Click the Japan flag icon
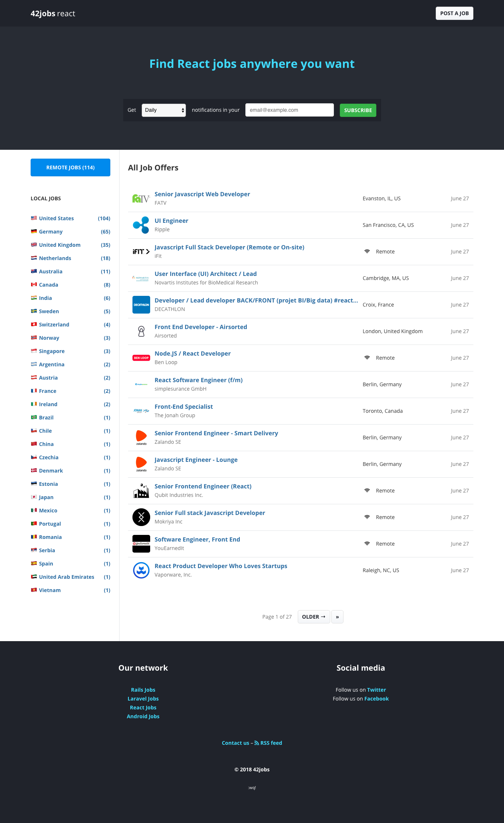The height and width of the screenshot is (823, 504). point(34,497)
